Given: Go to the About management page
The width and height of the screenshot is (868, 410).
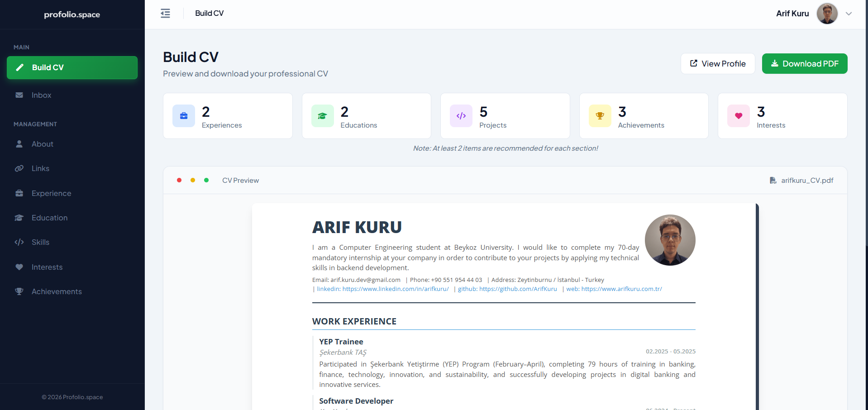Looking at the screenshot, I should pyautogui.click(x=72, y=144).
